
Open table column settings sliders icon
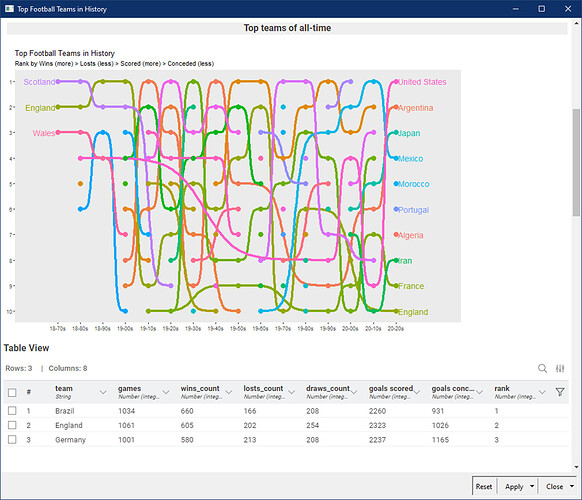point(560,368)
